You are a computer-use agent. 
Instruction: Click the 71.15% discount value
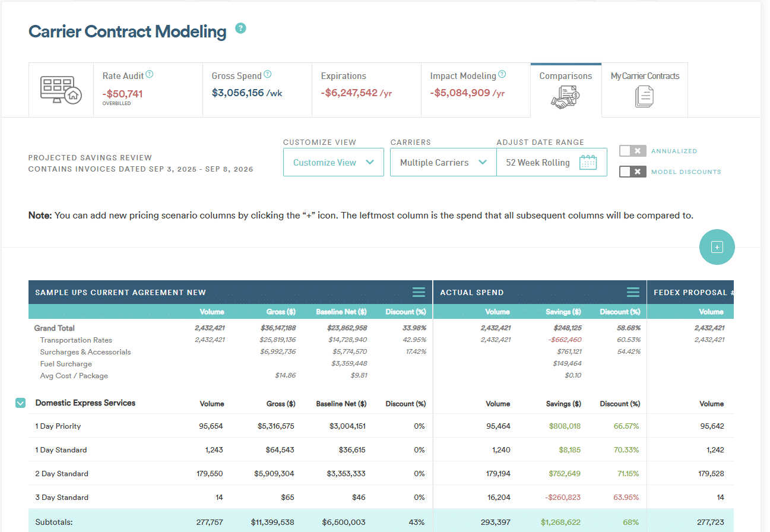(626, 474)
